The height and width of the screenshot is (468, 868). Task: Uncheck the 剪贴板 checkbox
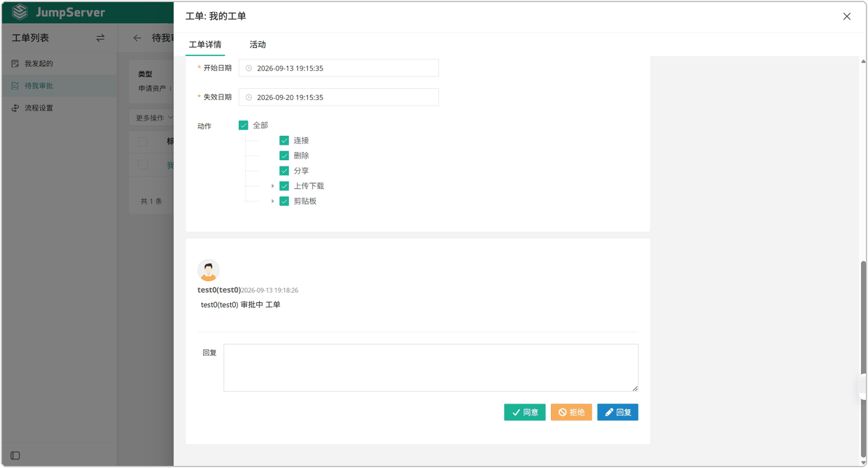point(284,201)
